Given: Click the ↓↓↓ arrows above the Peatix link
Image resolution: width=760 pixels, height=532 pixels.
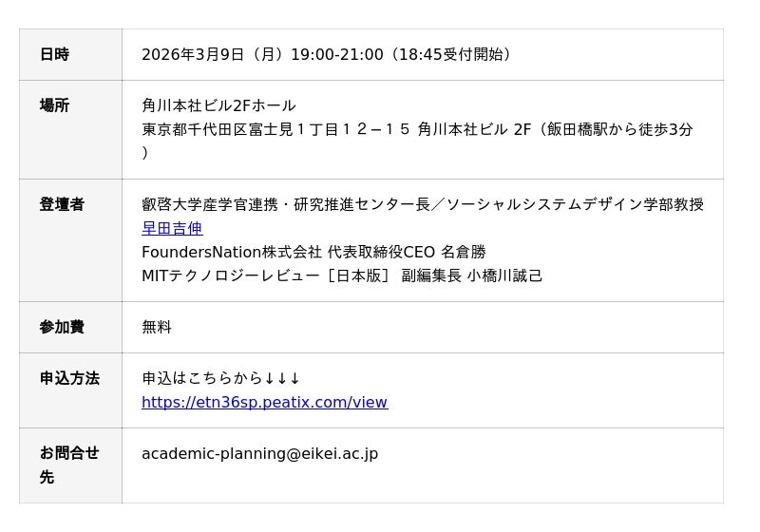Looking at the screenshot, I should point(282,379).
